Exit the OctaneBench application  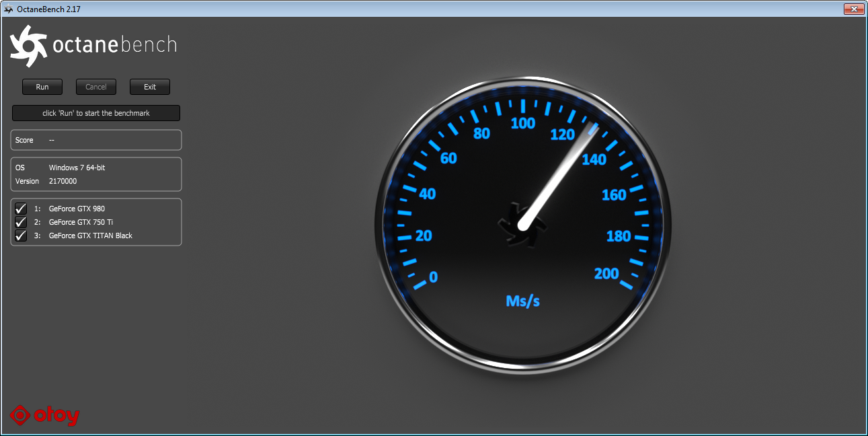(x=150, y=87)
